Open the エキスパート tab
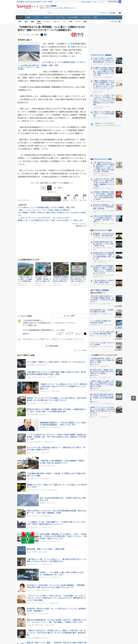Image resolution: width=138 pixels, height=644 pixels. (x=48, y=17)
